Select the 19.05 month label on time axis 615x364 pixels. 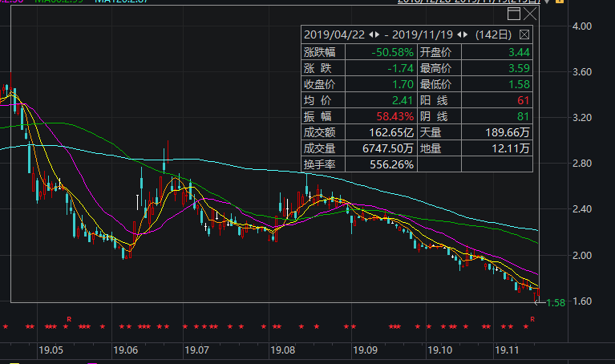pyautogui.click(x=51, y=350)
